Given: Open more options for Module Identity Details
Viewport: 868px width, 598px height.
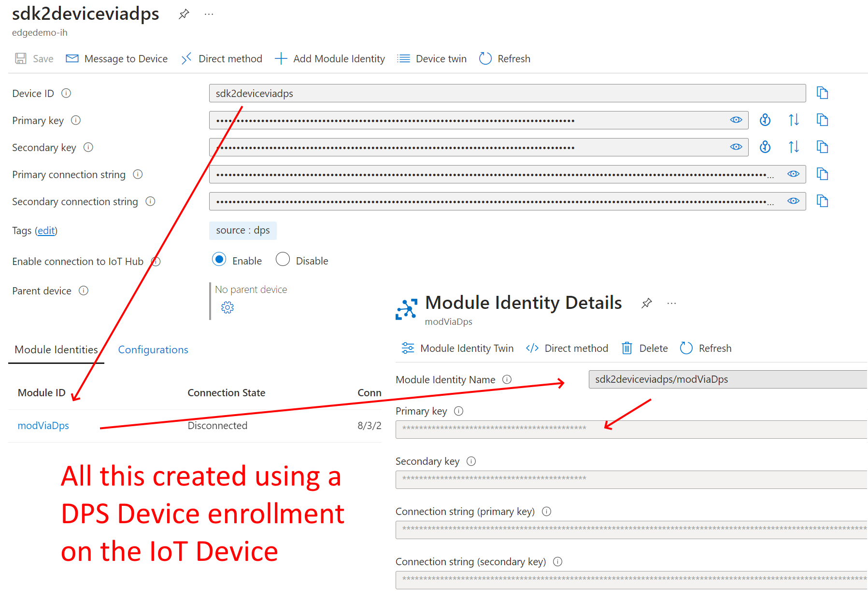Looking at the screenshot, I should (671, 303).
